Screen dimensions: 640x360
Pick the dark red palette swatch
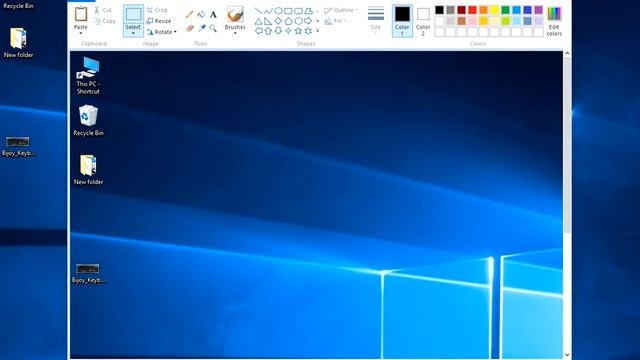tap(461, 10)
